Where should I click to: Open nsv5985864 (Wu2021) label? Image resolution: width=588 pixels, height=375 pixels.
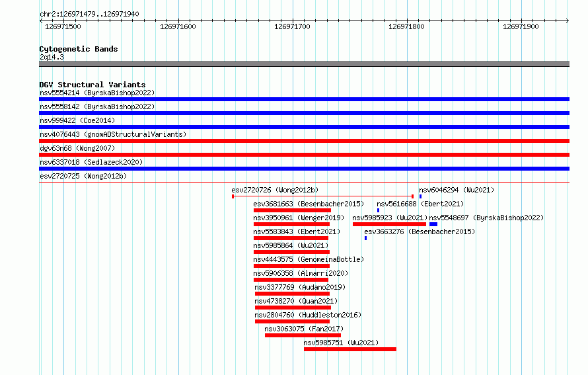291,245
